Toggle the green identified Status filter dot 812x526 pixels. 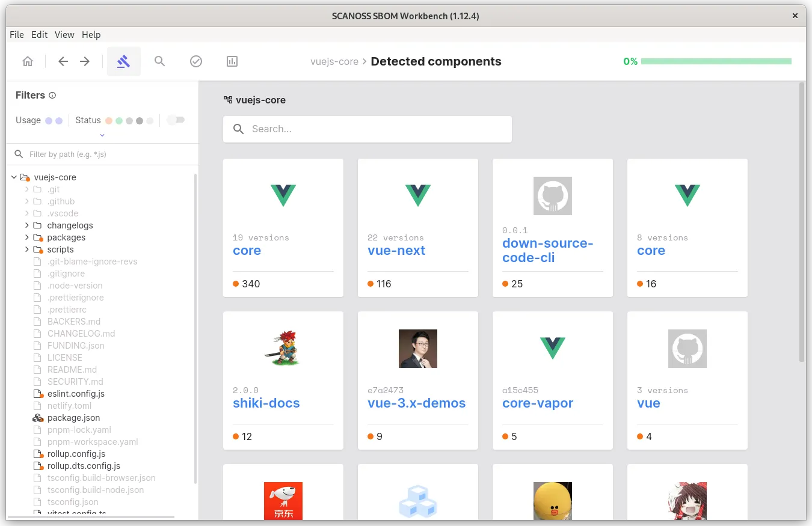click(x=119, y=121)
